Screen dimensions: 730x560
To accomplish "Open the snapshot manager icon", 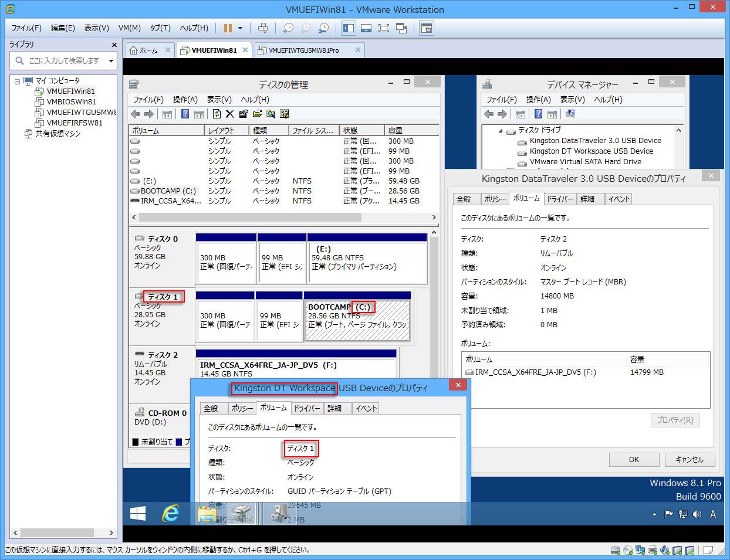I will point(323,28).
